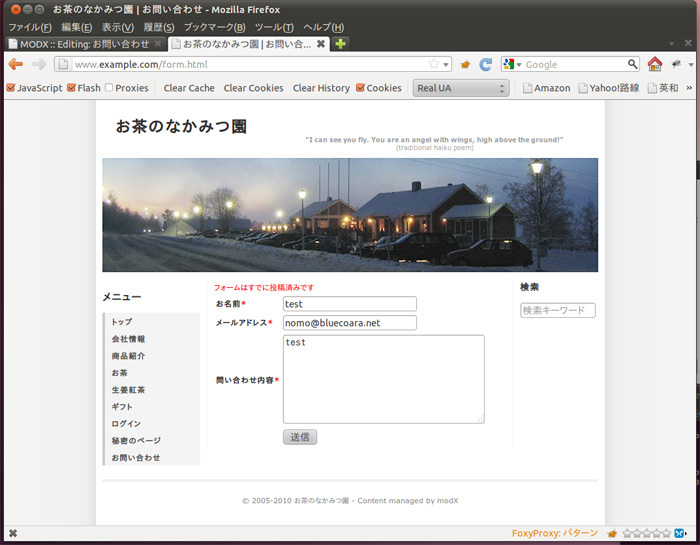Open the ファイル menu
Image resolution: width=700 pixels, height=545 pixels.
[x=30, y=27]
